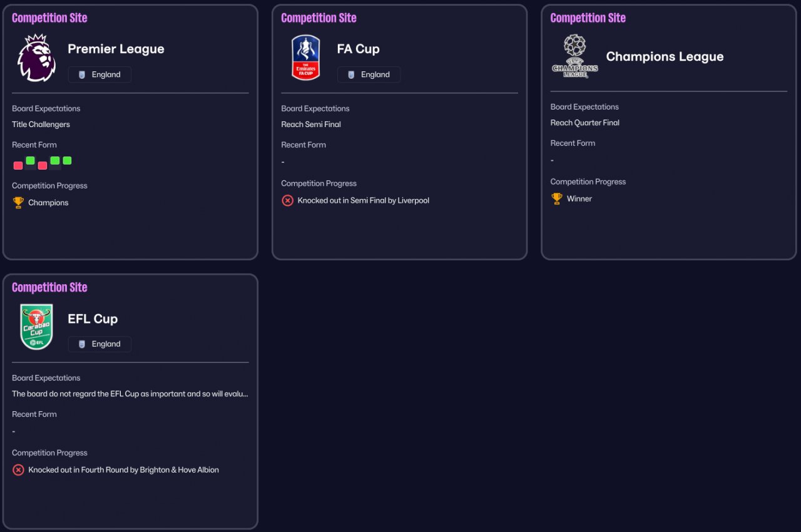The image size is (801, 532).
Task: Open Competition Site heading on FA Cup card
Action: point(319,18)
